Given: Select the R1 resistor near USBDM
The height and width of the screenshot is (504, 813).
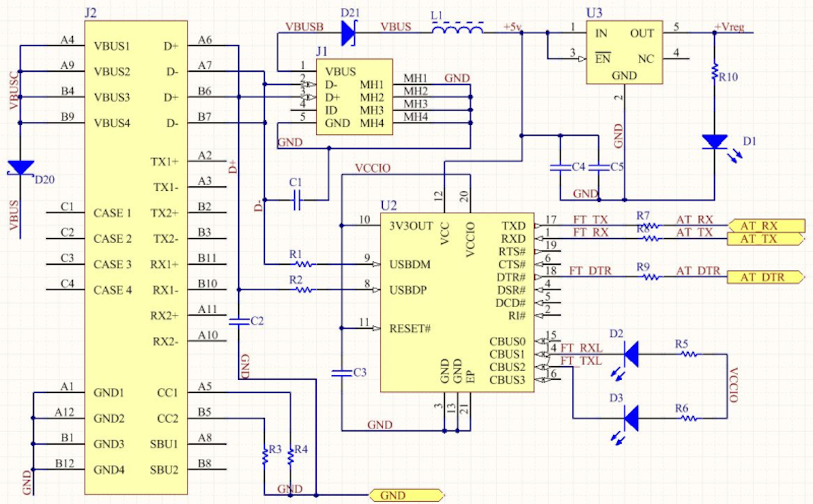Looking at the screenshot, I should tap(304, 264).
